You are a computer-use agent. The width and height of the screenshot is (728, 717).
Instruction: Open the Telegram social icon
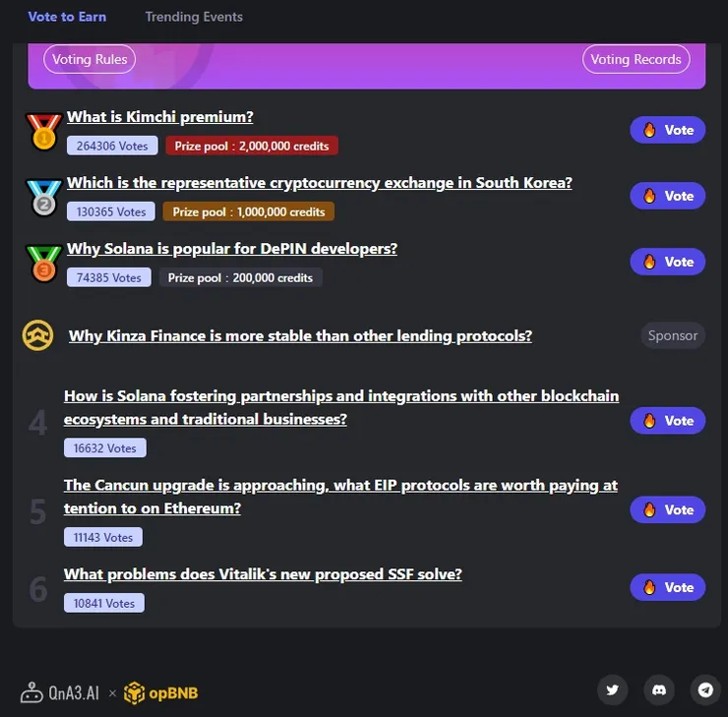click(x=705, y=690)
